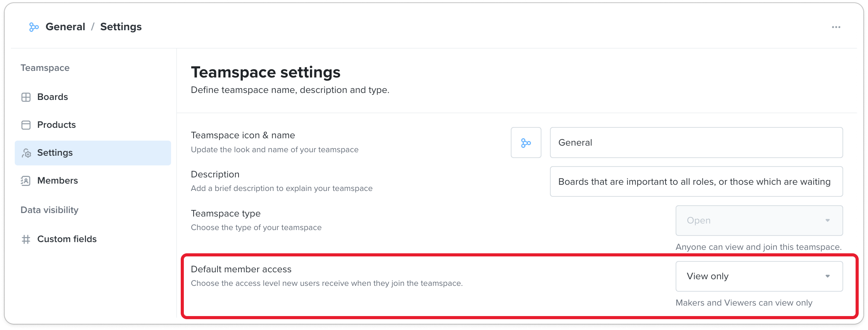
Task: Click the Custom fields hash icon
Action: (26, 239)
